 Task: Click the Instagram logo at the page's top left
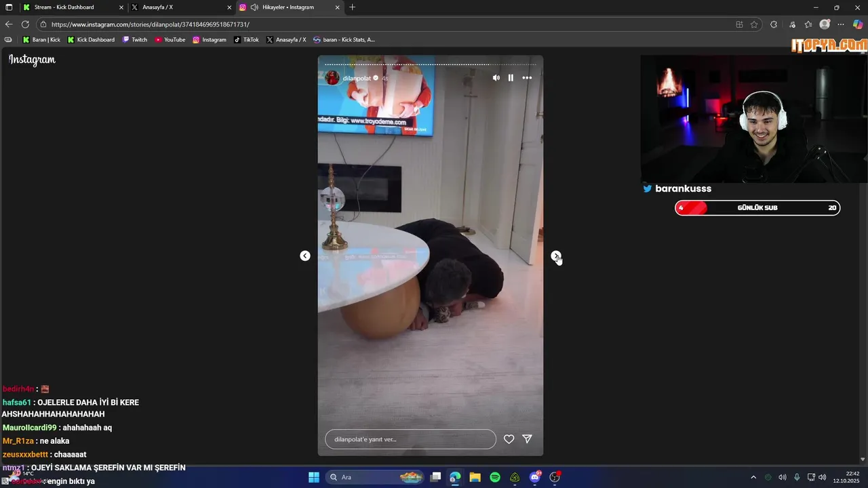click(x=32, y=60)
